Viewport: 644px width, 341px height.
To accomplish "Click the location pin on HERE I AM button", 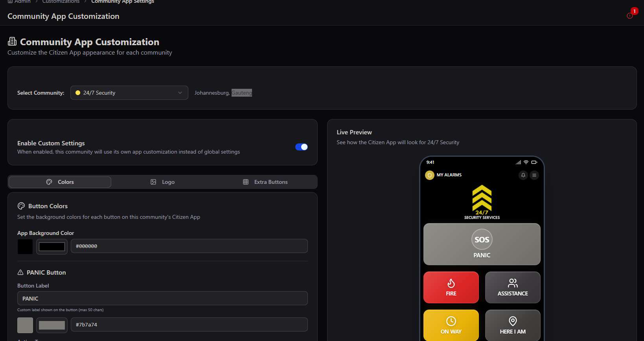I will tap(513, 321).
